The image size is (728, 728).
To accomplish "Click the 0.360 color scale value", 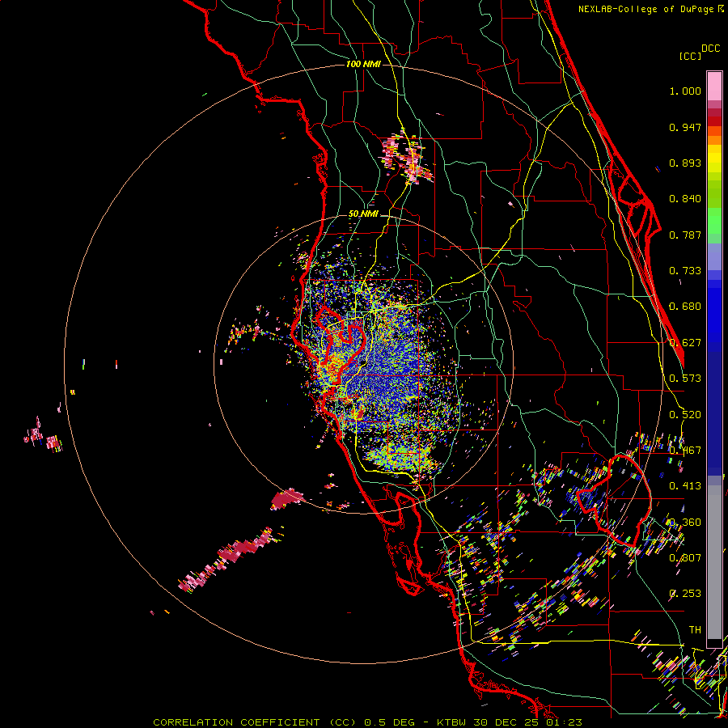I will tap(685, 523).
